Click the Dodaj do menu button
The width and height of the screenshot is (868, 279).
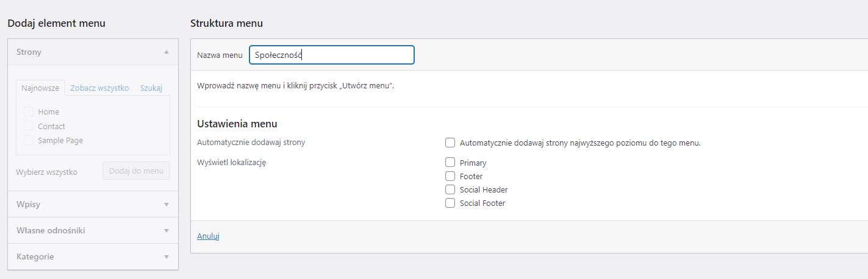click(136, 171)
